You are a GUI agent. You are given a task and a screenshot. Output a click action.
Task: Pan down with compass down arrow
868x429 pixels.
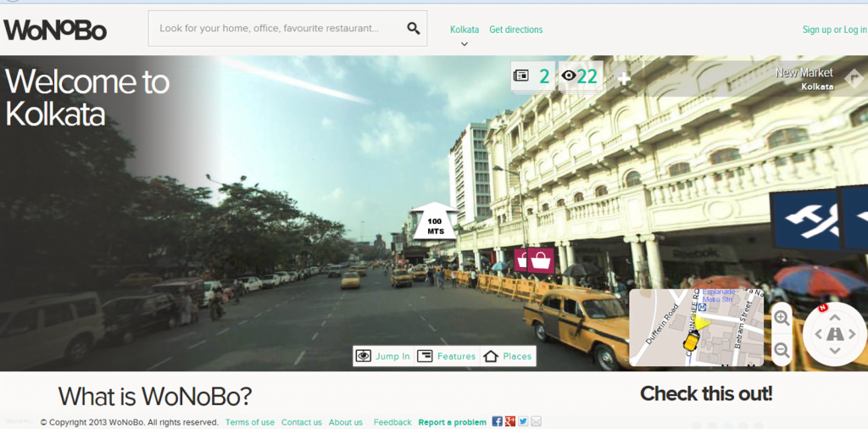pos(835,351)
